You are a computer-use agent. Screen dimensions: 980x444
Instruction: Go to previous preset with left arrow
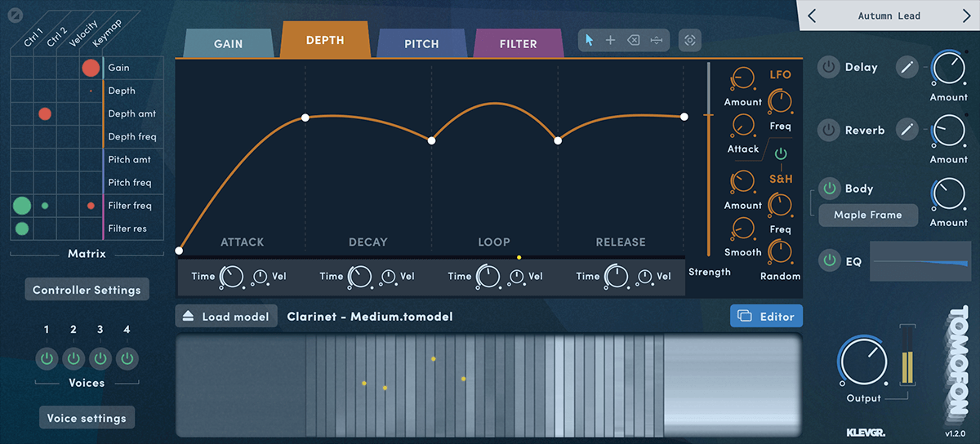pyautogui.click(x=812, y=16)
